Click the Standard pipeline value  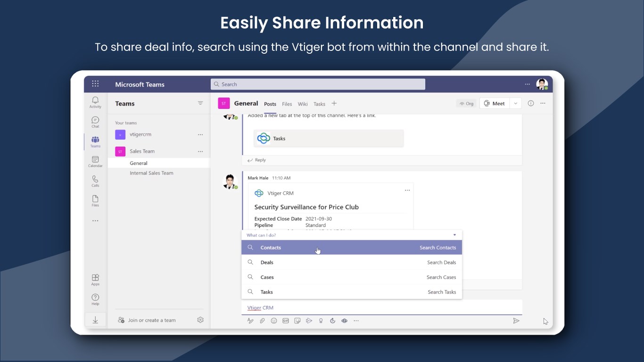315,225
